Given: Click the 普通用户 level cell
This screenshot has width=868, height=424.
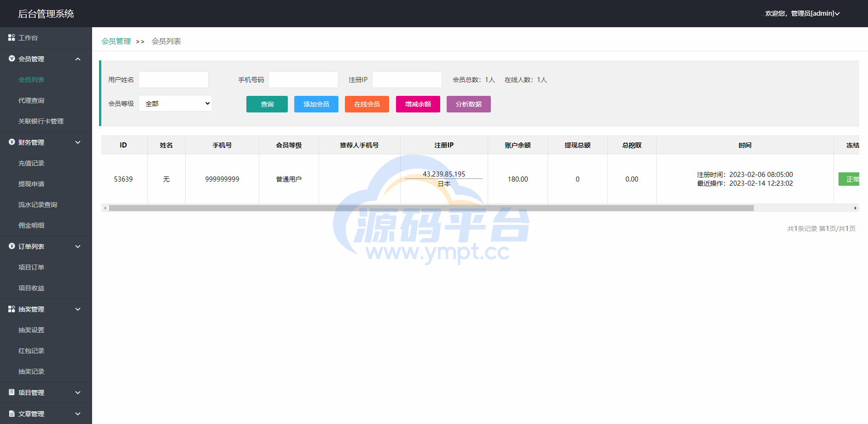Looking at the screenshot, I should [289, 179].
